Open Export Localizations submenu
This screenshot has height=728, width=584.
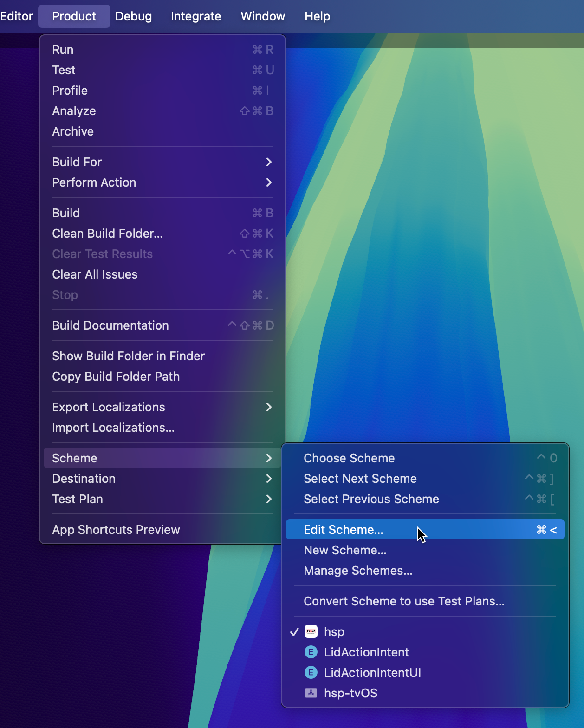(162, 407)
